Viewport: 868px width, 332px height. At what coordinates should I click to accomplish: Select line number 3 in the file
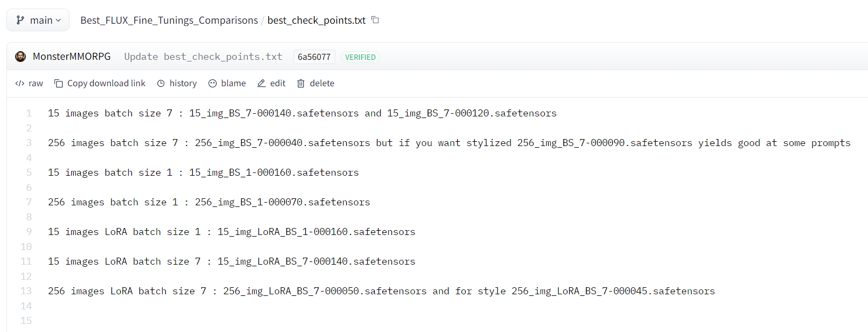(29, 143)
